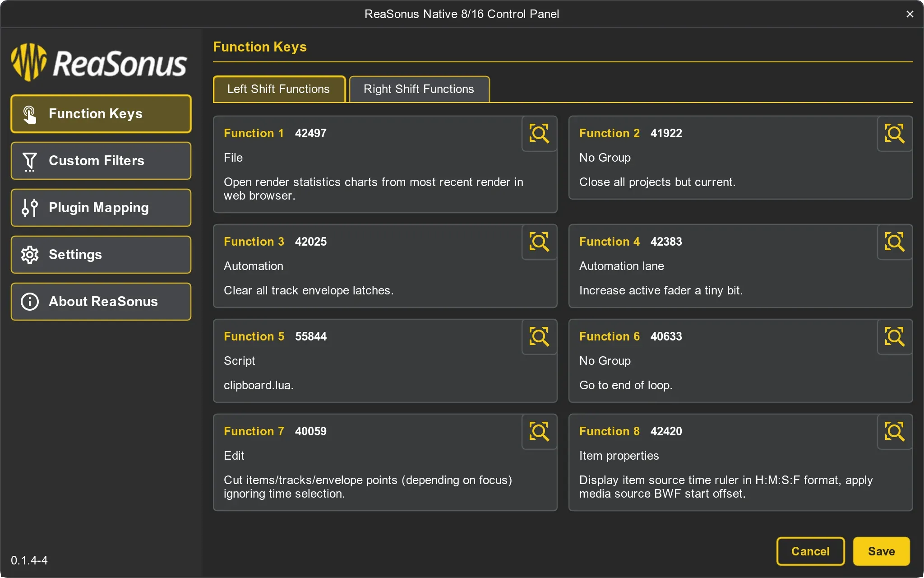
Task: Open the Settings page
Action: tap(101, 255)
